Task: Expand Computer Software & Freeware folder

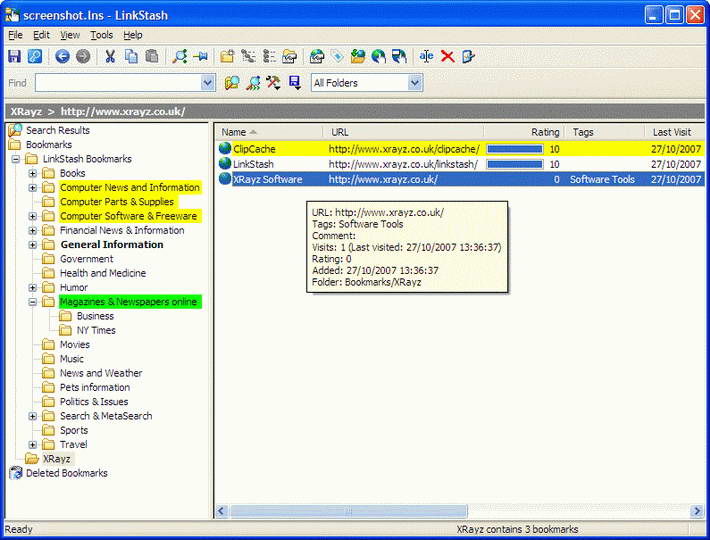Action: point(33,216)
